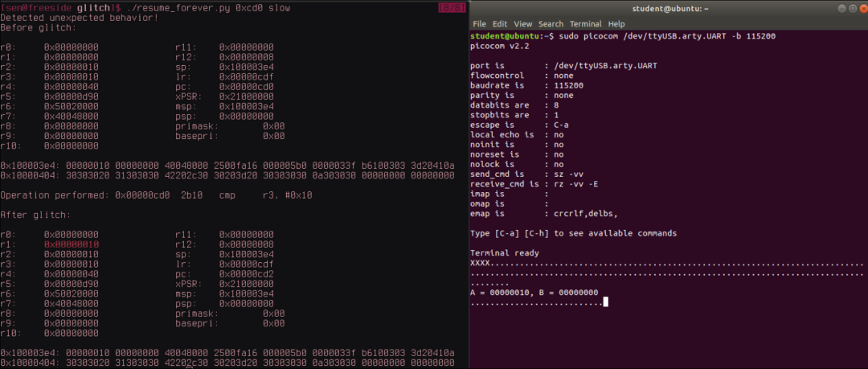Click the [8/8] indicator in left terminal
The image size is (868, 369).
tap(452, 8)
